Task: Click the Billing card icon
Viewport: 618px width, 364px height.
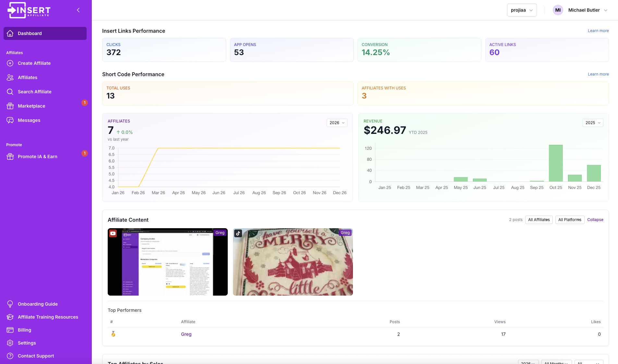Action: [10, 330]
